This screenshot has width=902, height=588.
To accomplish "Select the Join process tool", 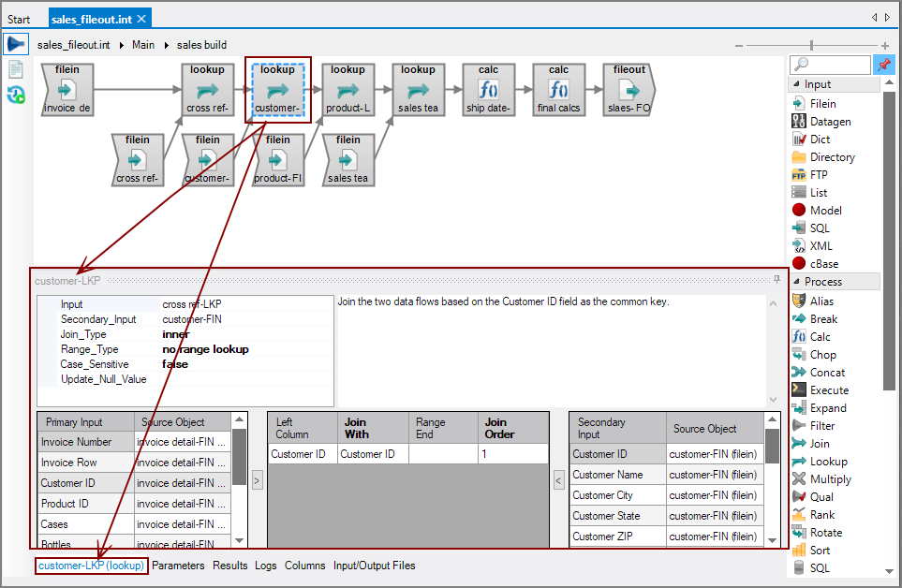I will tap(814, 443).
